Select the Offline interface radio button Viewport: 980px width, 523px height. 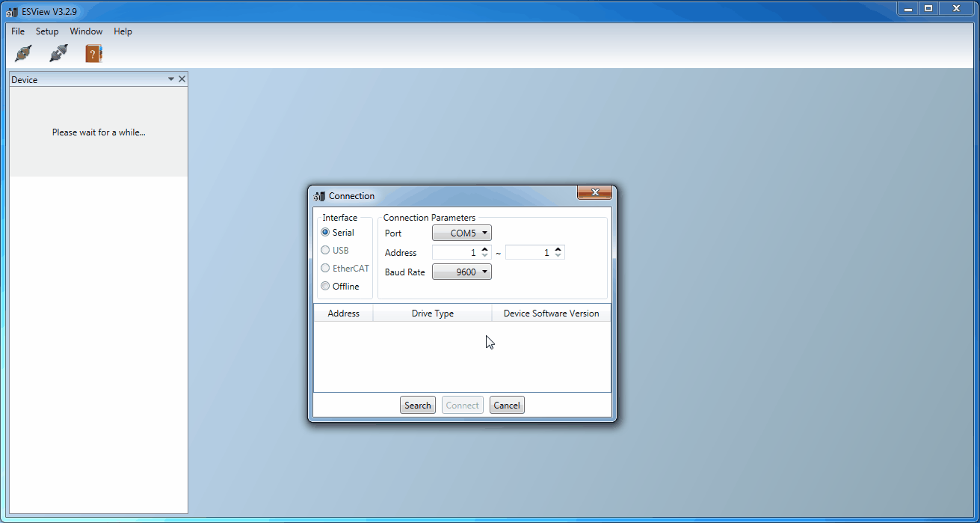click(325, 286)
